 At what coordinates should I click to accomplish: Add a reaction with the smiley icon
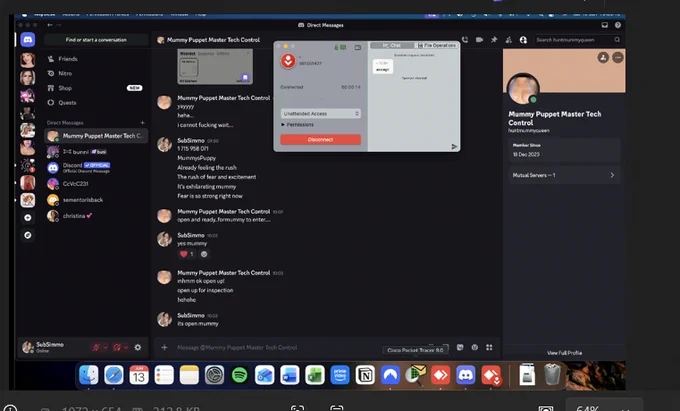point(204,254)
